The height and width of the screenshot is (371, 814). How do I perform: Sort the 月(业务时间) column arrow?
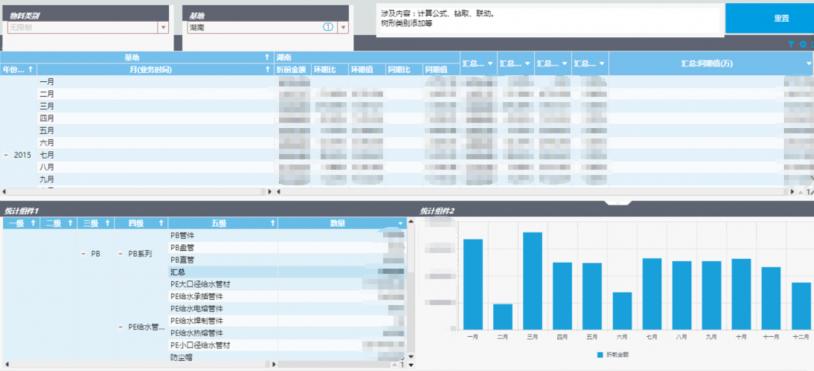point(267,69)
